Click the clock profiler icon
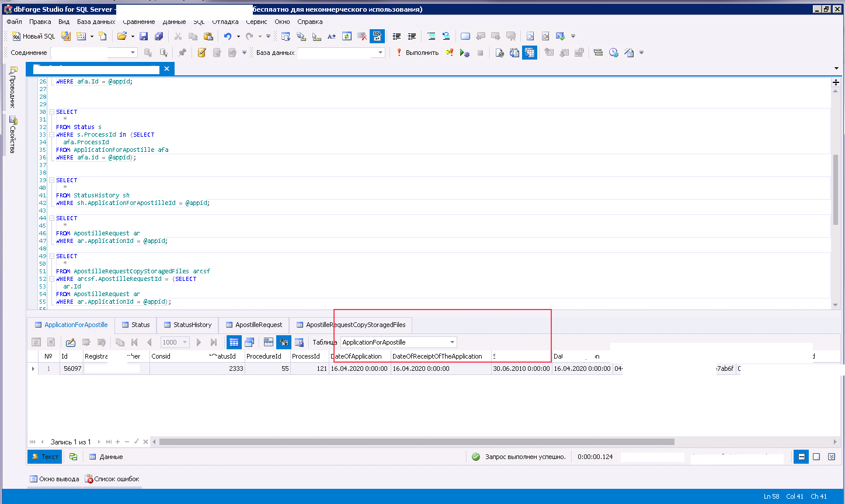 pos(614,53)
